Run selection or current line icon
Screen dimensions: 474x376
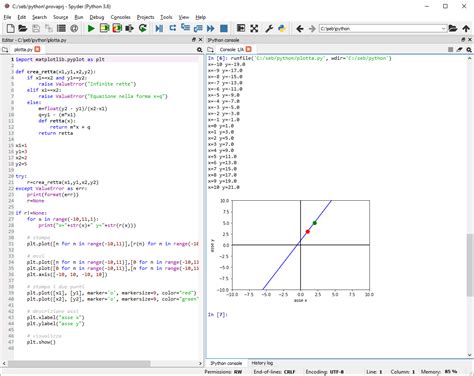130,28
